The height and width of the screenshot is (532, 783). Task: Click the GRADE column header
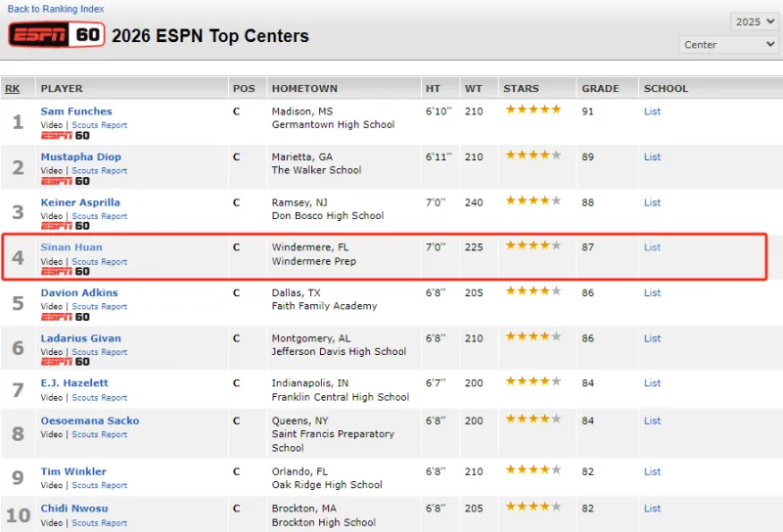pos(600,88)
